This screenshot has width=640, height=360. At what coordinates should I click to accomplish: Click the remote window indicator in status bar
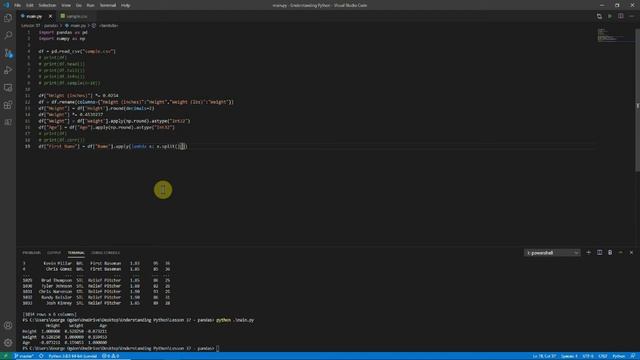(x=6, y=356)
